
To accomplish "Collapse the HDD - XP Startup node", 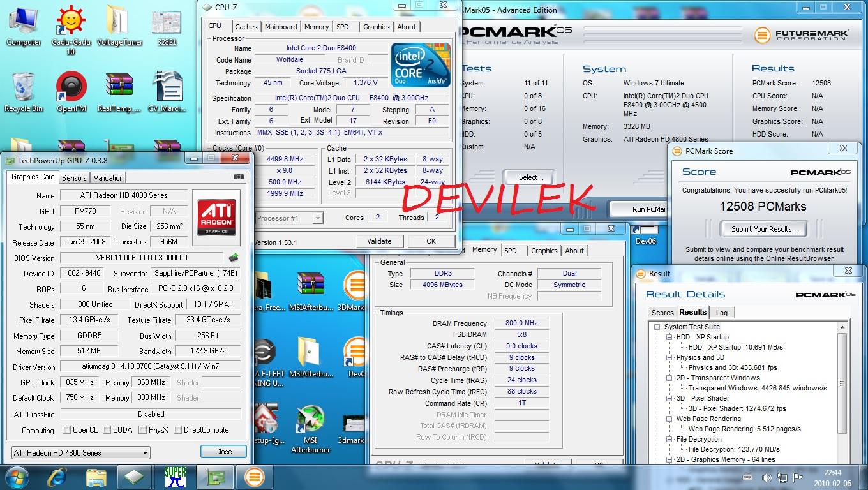I will coord(670,337).
